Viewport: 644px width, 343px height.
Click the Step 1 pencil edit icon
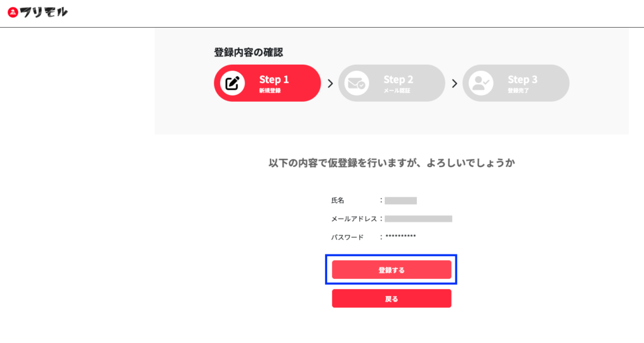(x=233, y=84)
